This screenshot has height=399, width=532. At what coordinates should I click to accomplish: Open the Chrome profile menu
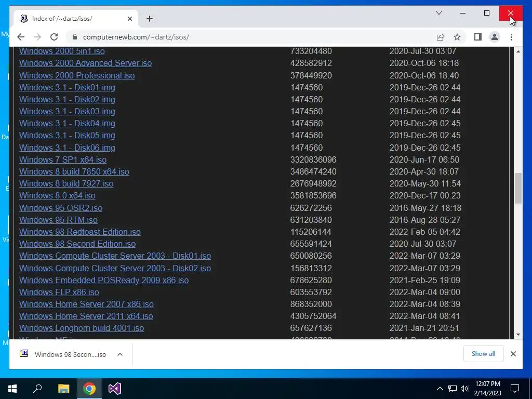pyautogui.click(x=495, y=37)
